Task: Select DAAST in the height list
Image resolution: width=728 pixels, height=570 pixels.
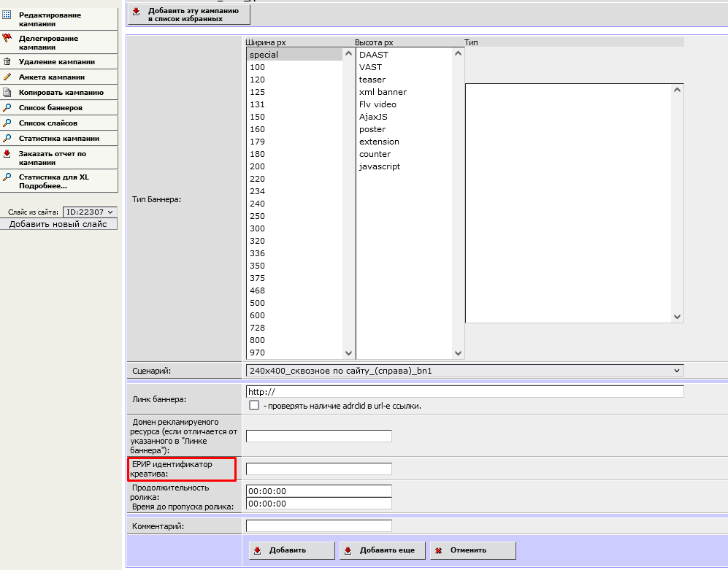Action: coord(405,55)
